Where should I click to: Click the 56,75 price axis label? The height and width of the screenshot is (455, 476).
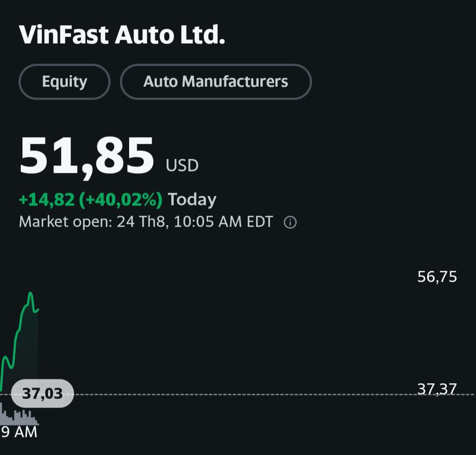437,277
